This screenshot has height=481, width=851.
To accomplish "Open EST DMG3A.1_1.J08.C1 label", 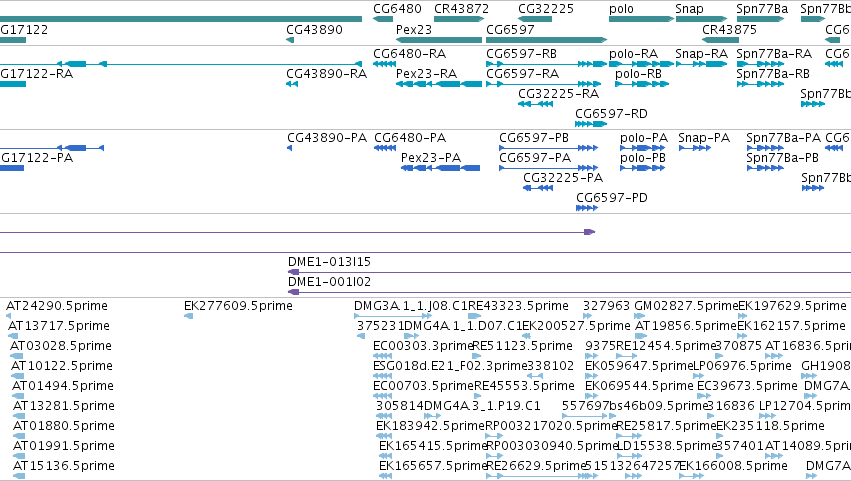I will tap(411, 306).
